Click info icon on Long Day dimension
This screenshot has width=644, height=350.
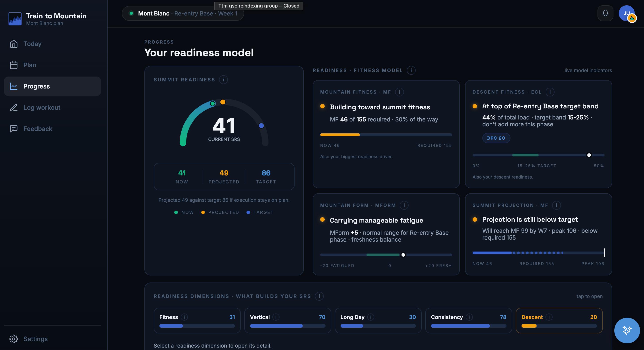(x=370, y=317)
